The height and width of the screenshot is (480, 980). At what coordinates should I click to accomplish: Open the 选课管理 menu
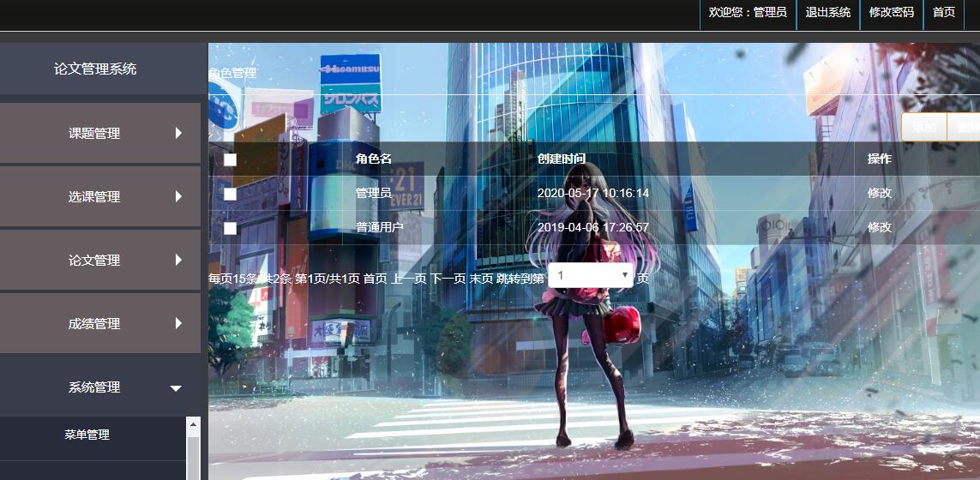(100, 197)
